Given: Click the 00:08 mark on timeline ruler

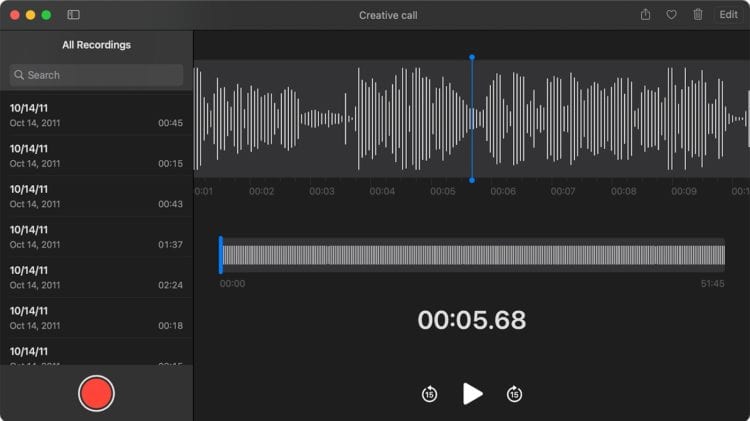Looking at the screenshot, I should [623, 191].
